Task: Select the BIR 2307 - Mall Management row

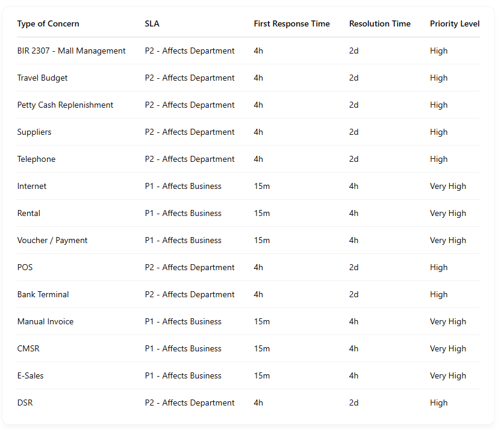Action: coord(71,51)
